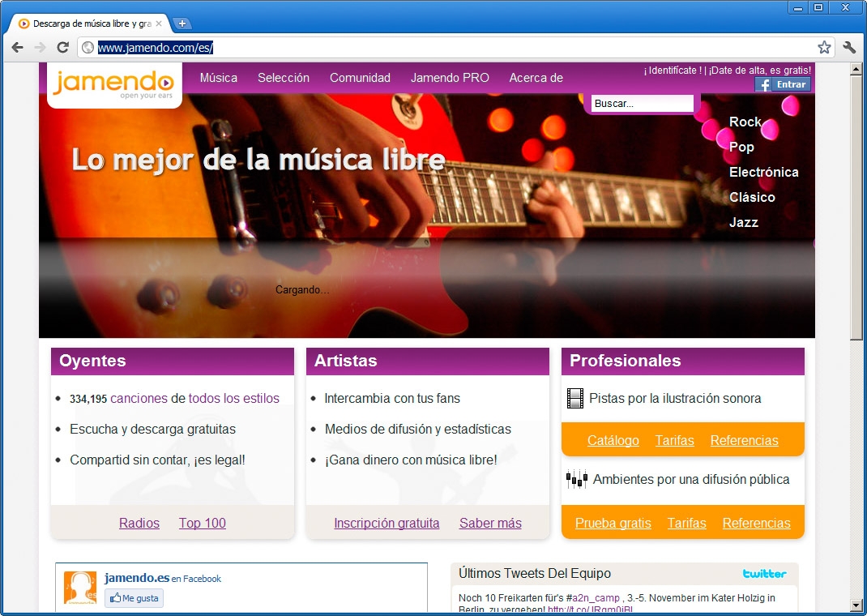This screenshot has height=616, width=867.
Task: Click the browser forward arrow
Action: click(x=40, y=48)
